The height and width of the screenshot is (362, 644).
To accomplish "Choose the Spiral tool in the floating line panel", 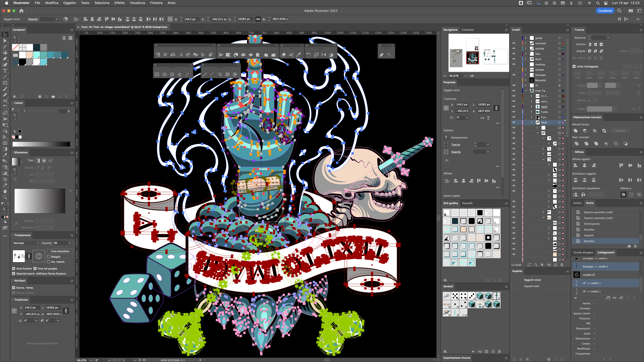I will click(x=220, y=74).
